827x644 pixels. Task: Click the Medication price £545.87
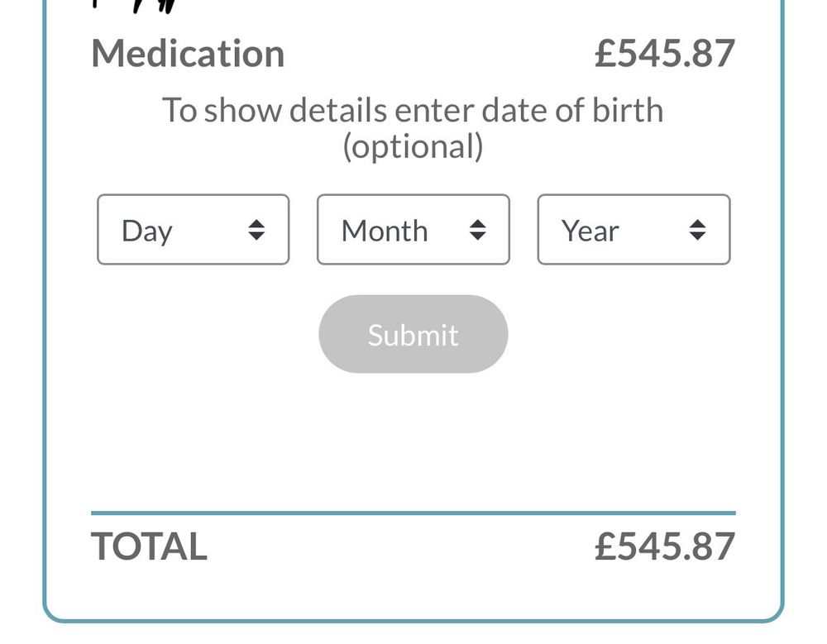[664, 54]
